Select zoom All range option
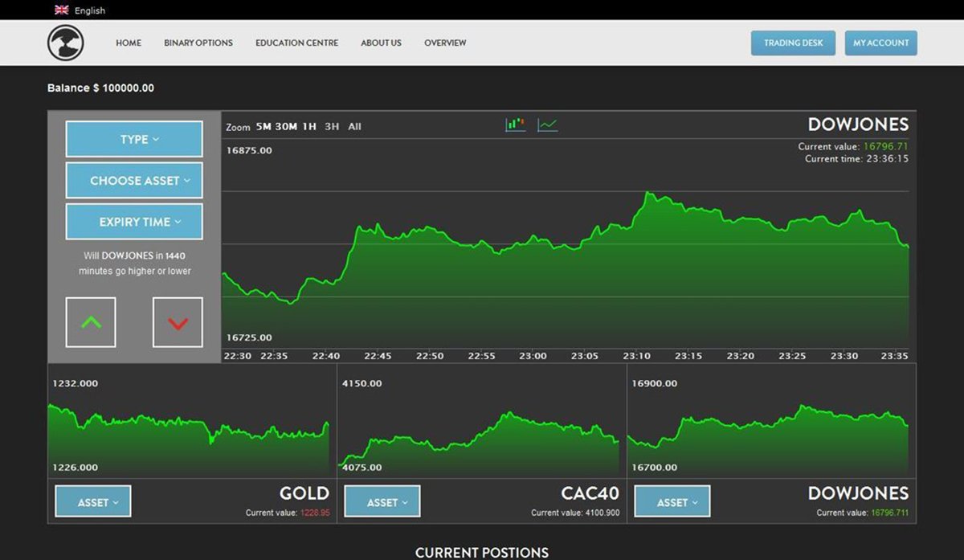This screenshot has width=964, height=560. pos(354,127)
